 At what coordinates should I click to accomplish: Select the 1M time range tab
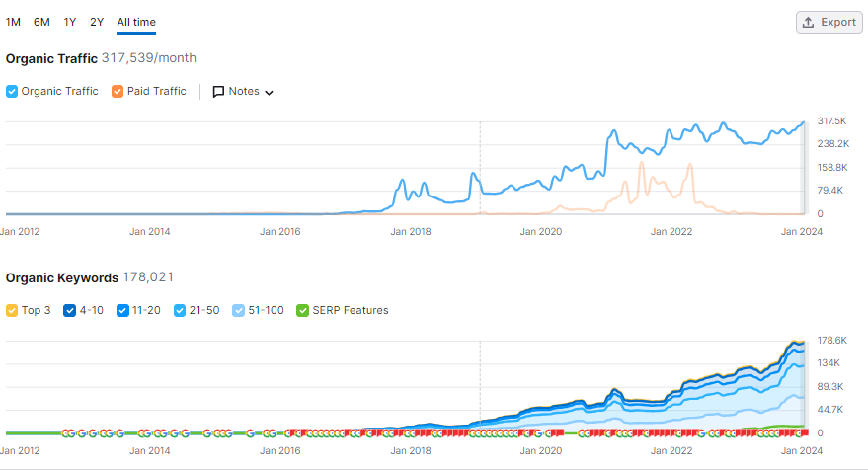[14, 22]
